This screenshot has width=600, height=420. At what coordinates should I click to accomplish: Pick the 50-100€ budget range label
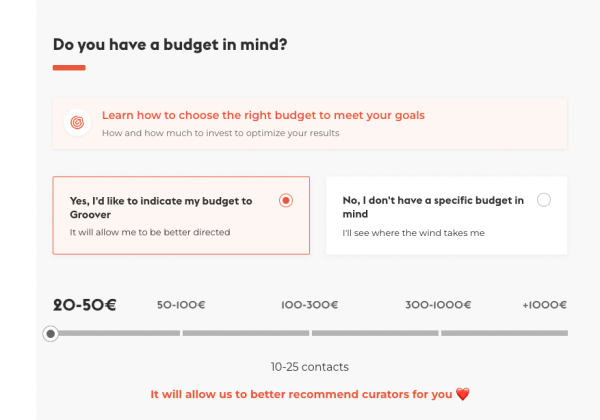pyautogui.click(x=181, y=305)
